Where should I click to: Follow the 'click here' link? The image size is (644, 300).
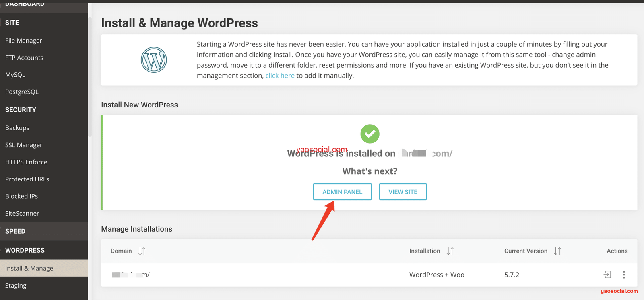pyautogui.click(x=280, y=76)
